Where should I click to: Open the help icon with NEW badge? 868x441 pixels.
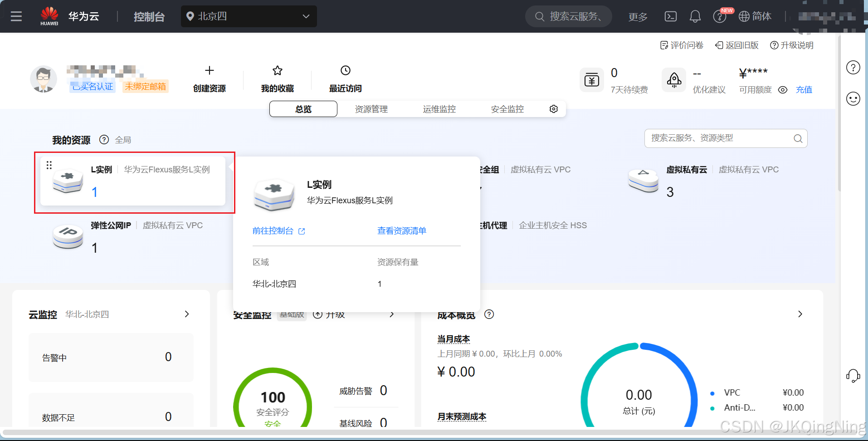[720, 16]
